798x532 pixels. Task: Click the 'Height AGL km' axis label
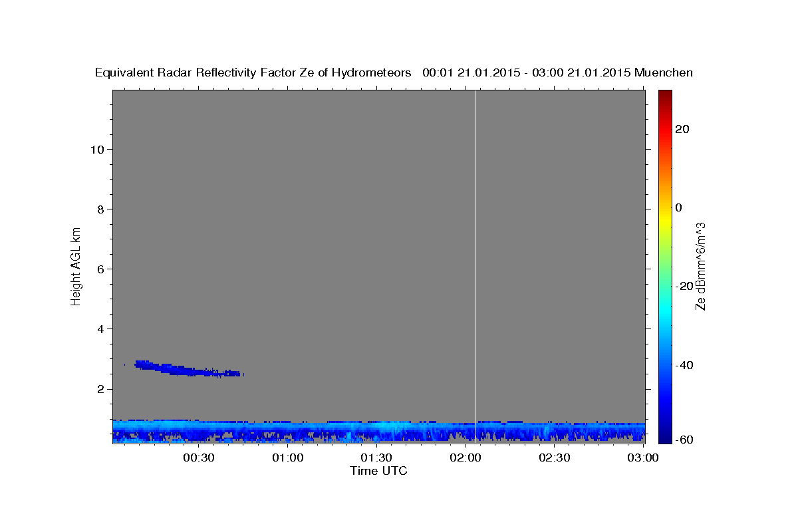click(76, 265)
